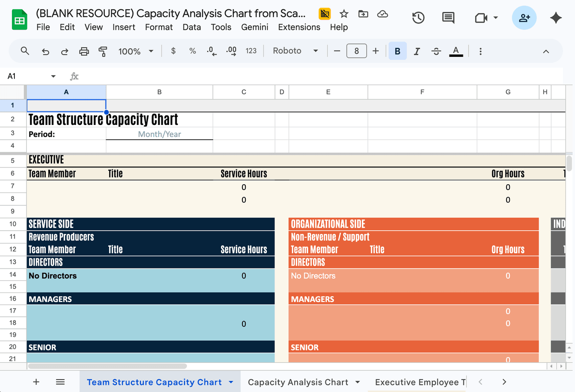Open the zoom level 100% dropdown

coord(136,51)
